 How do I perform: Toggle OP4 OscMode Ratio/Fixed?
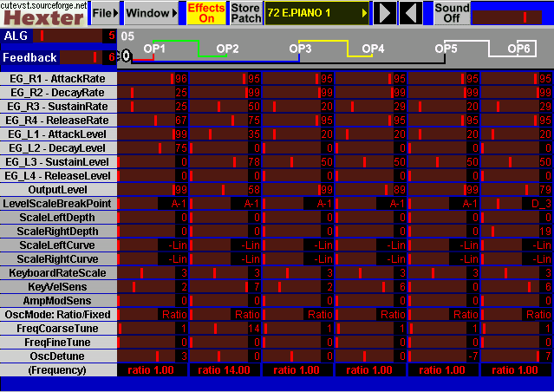371,315
